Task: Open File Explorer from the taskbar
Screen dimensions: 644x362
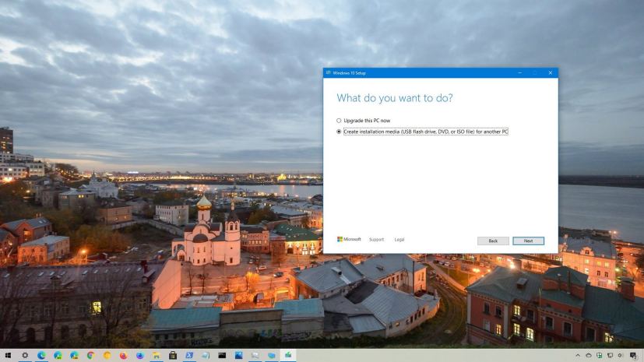Action: [x=157, y=355]
